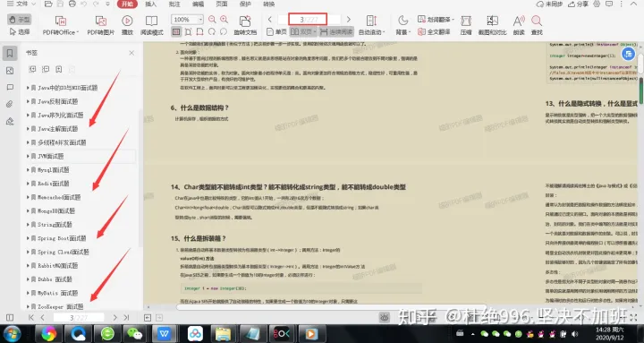Click the print icon in quick access bar
This screenshot has height=343, width=644.
click(x=72, y=4)
